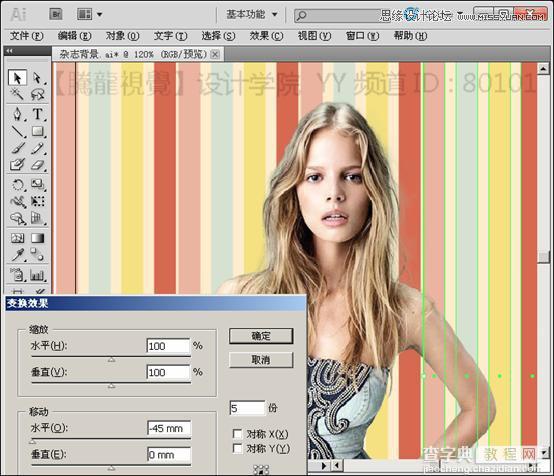Image resolution: width=554 pixels, height=476 pixels.
Task: Click the scale 水平(H) slider handle
Action: (x=111, y=359)
